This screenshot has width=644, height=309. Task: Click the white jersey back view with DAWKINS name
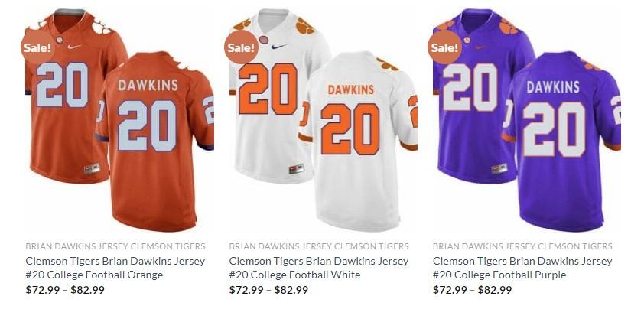[358, 141]
